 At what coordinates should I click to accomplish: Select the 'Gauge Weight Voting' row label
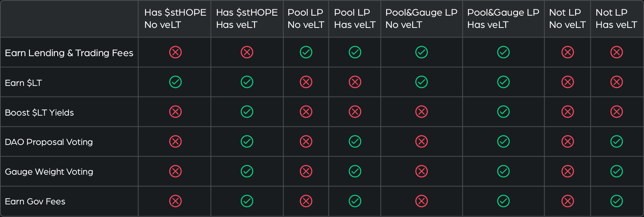click(49, 172)
